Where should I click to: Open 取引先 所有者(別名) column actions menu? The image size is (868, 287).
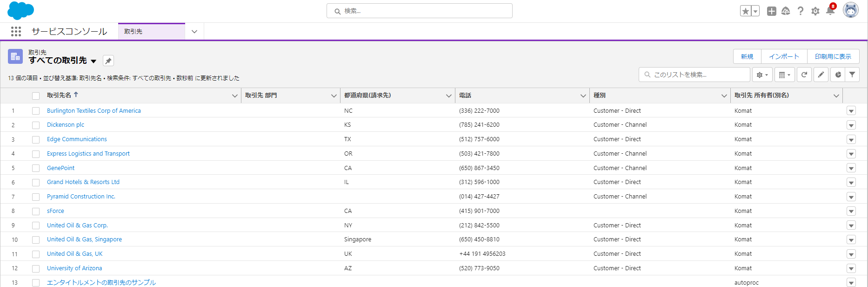click(x=836, y=96)
